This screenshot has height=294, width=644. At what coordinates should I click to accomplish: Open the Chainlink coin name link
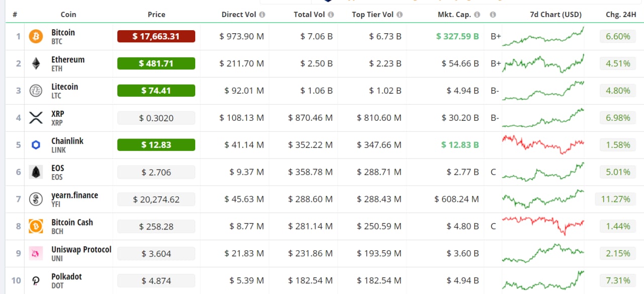pos(67,141)
